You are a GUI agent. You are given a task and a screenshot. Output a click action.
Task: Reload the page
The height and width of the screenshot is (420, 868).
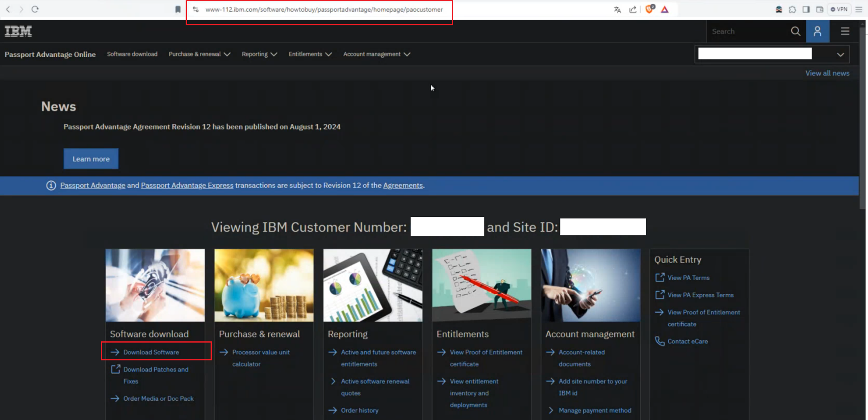coord(35,9)
